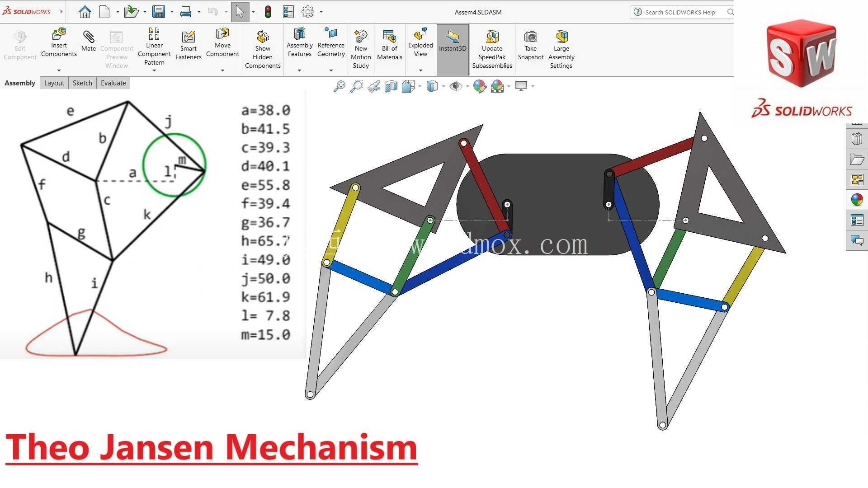The height and width of the screenshot is (488, 868).
Task: Click the Exploded View tool
Action: 420,42
